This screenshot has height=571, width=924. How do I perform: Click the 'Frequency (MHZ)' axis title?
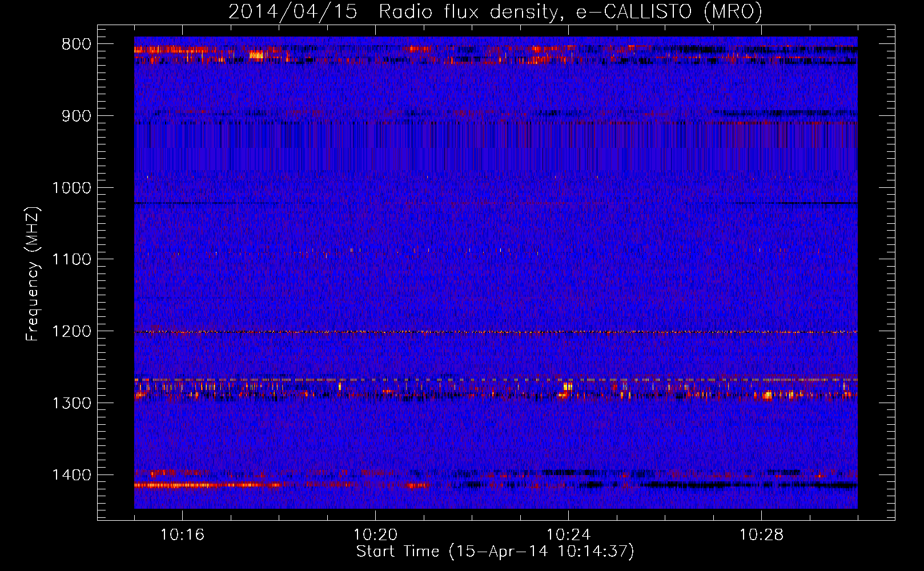click(33, 274)
